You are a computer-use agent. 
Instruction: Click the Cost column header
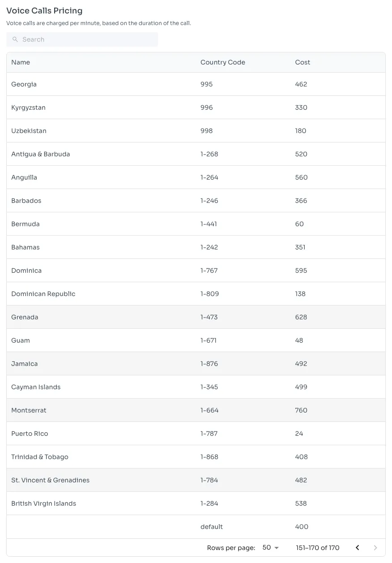pyautogui.click(x=303, y=62)
